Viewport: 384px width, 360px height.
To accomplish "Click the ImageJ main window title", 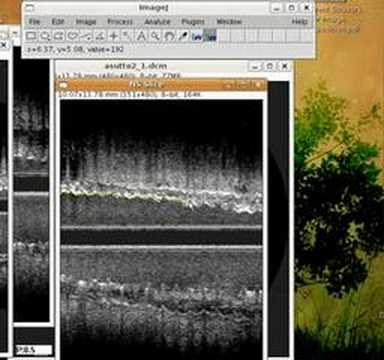I will click(153, 7).
